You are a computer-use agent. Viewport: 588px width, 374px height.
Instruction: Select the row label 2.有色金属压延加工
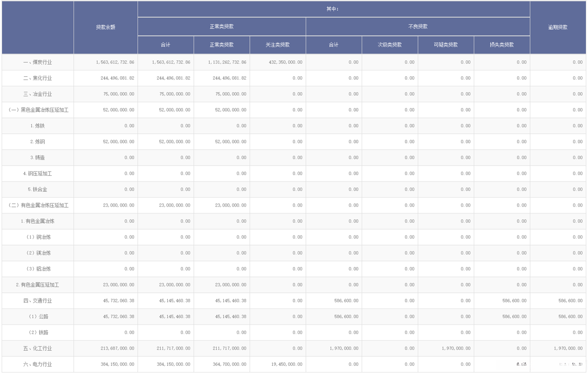pyautogui.click(x=38, y=285)
